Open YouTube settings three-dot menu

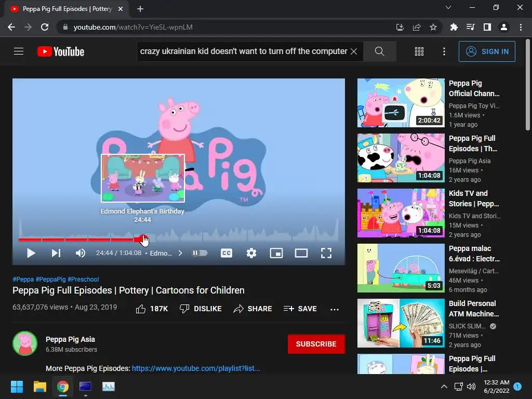[x=444, y=51]
